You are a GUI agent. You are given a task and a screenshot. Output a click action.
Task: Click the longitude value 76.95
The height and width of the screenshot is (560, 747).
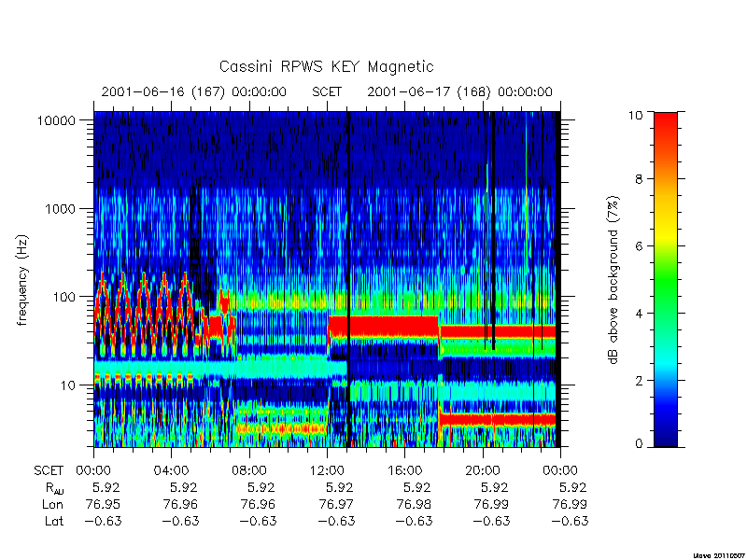click(103, 504)
